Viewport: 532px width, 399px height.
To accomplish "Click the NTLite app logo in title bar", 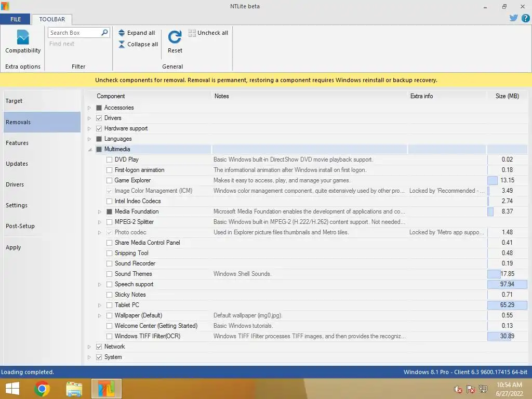I will [5, 6].
